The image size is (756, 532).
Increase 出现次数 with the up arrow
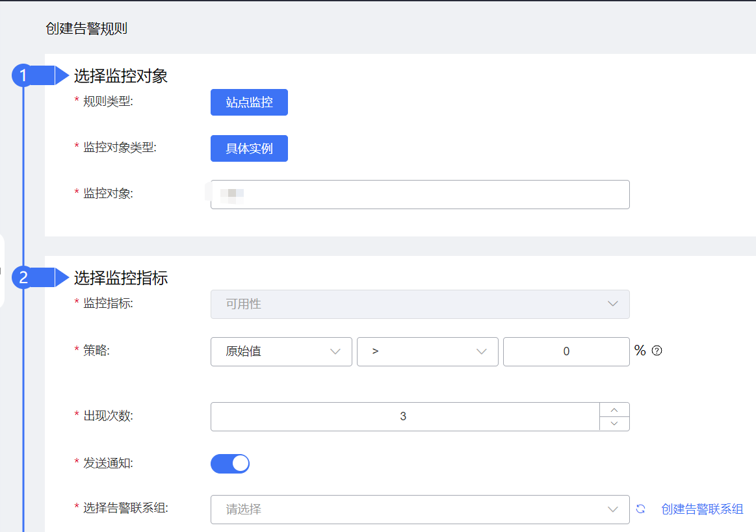[x=614, y=409]
